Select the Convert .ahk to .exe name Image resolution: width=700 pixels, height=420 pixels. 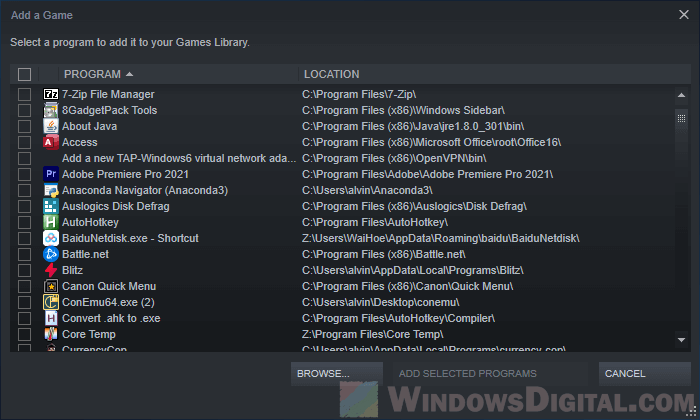point(111,318)
